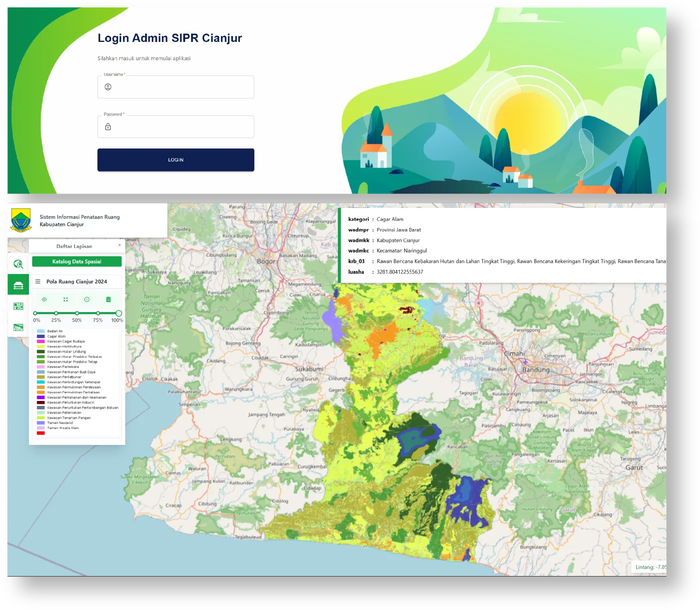
Task: Click the Kawasan Pariwisata legend swatch
Action: pyautogui.click(x=41, y=367)
